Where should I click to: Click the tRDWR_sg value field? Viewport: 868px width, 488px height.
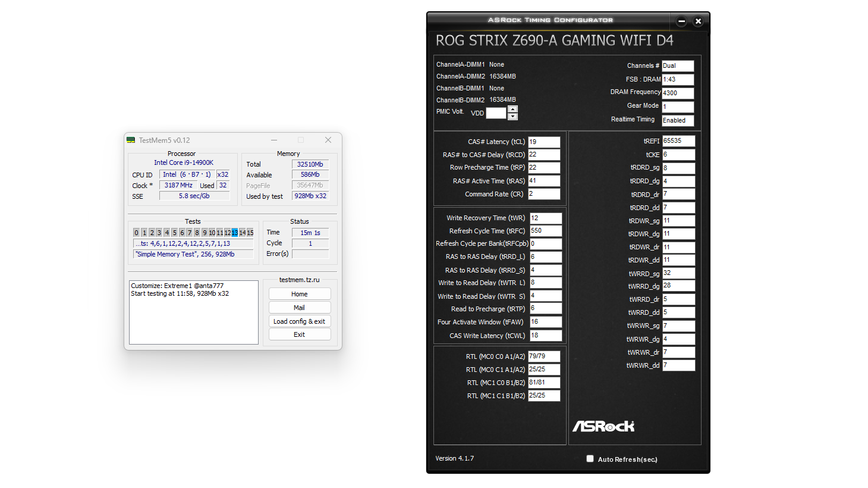tap(679, 221)
